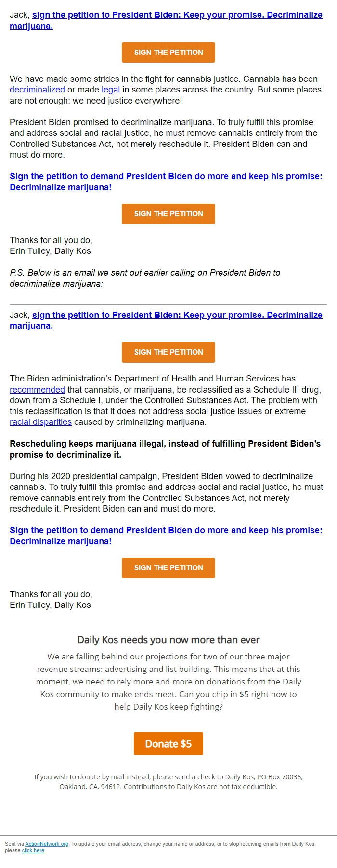Open 'Keep your promise. Decriminalize marijuana.' heading link

178,15
